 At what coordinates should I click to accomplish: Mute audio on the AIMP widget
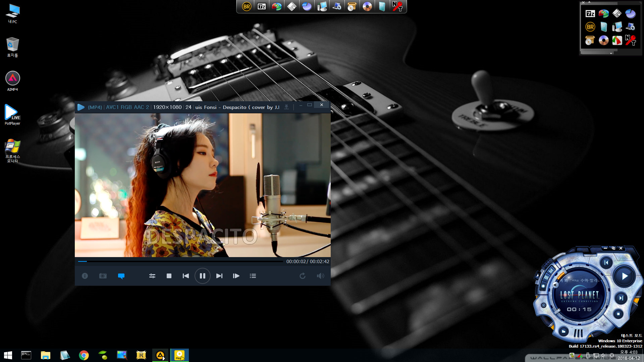(x=556, y=285)
